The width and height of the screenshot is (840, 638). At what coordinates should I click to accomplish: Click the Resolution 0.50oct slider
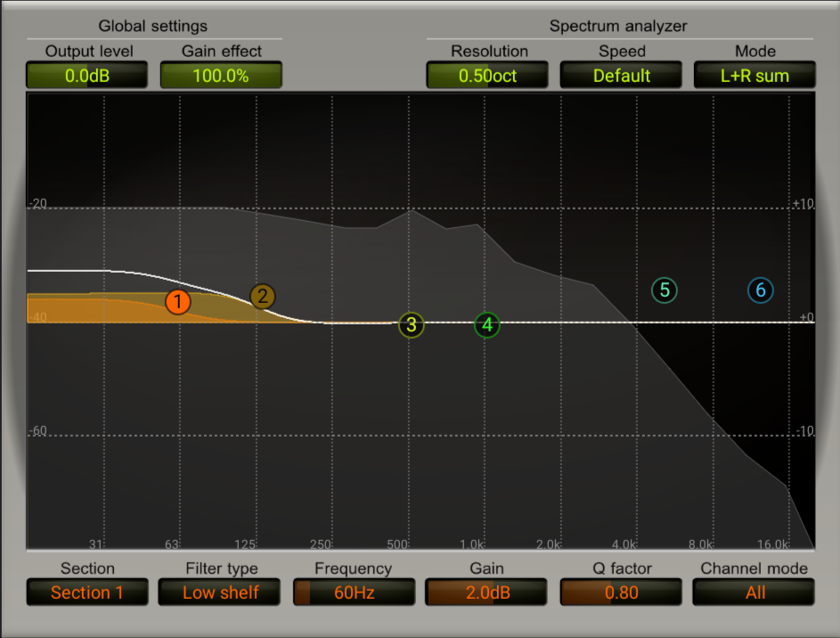[487, 75]
